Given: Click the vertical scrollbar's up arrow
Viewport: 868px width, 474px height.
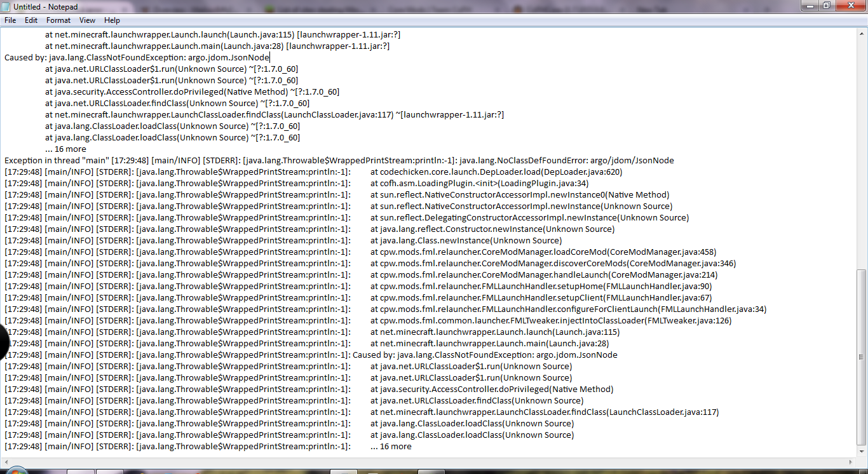Looking at the screenshot, I should click(x=862, y=31).
